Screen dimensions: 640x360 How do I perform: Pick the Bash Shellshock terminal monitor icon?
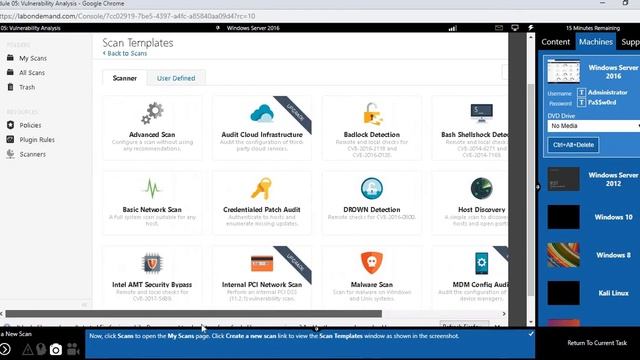click(482, 113)
